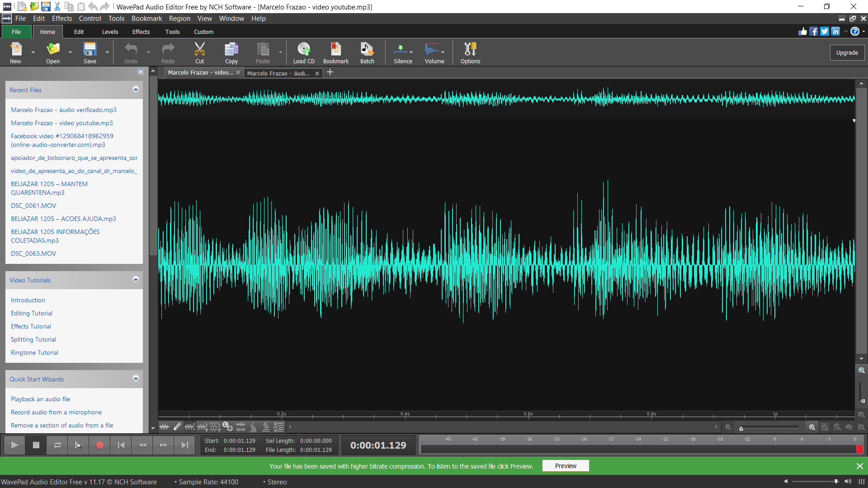Open recent file 'Marcelo Frazao - áudio verificado.mp3'
This screenshot has width=868, height=488.
point(64,110)
